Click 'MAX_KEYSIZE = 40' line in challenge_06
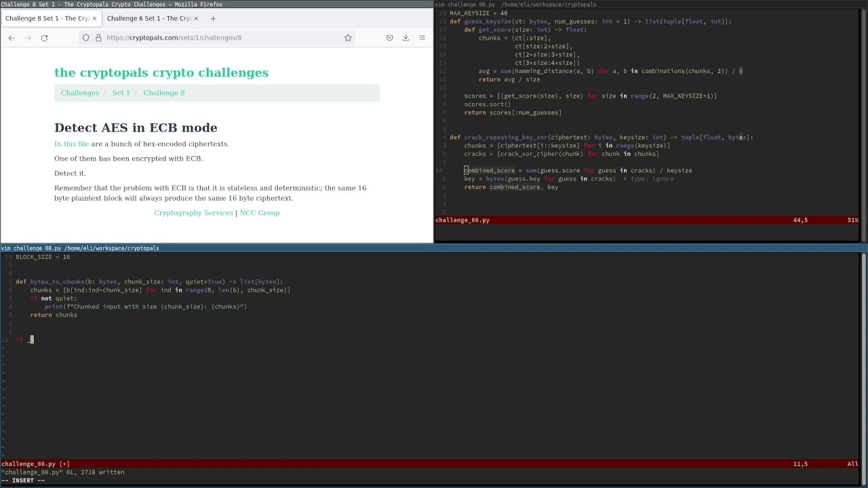The image size is (868, 488). pyautogui.click(x=478, y=13)
